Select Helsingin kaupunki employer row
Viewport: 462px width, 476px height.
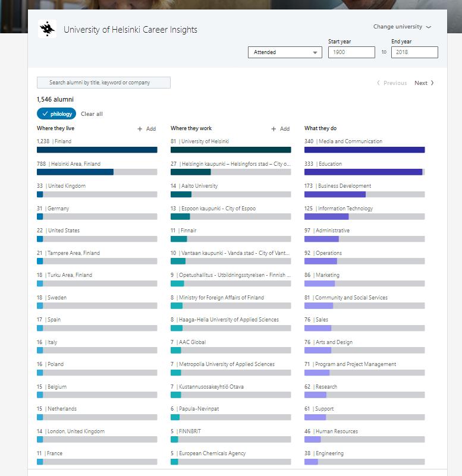click(231, 168)
